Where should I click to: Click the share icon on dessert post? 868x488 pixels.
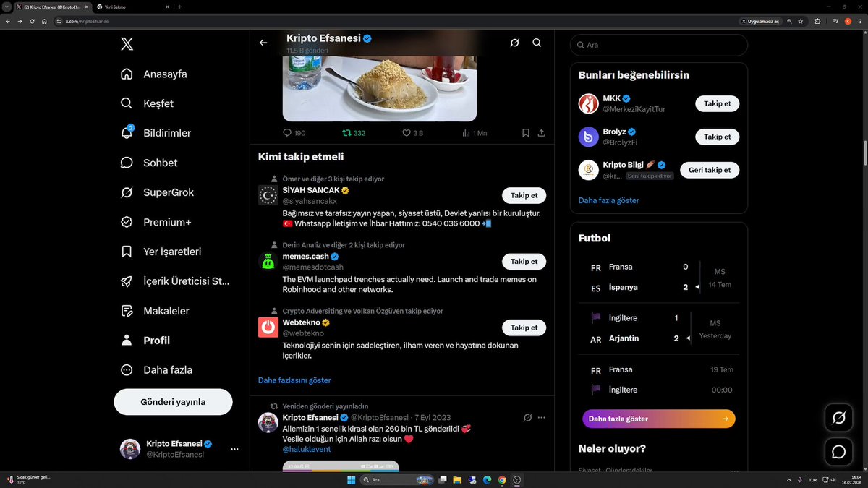coord(542,133)
